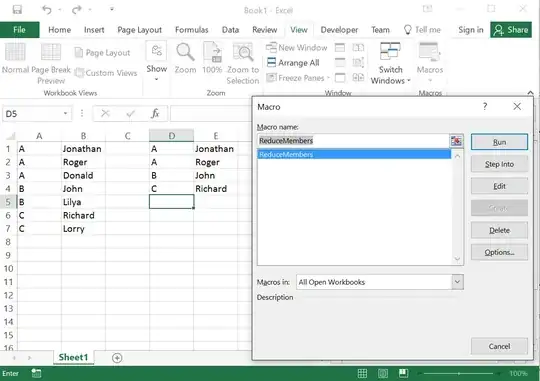540x381 pixels.
Task: Click Synchronous Scrolling icon
Action: tap(358, 63)
